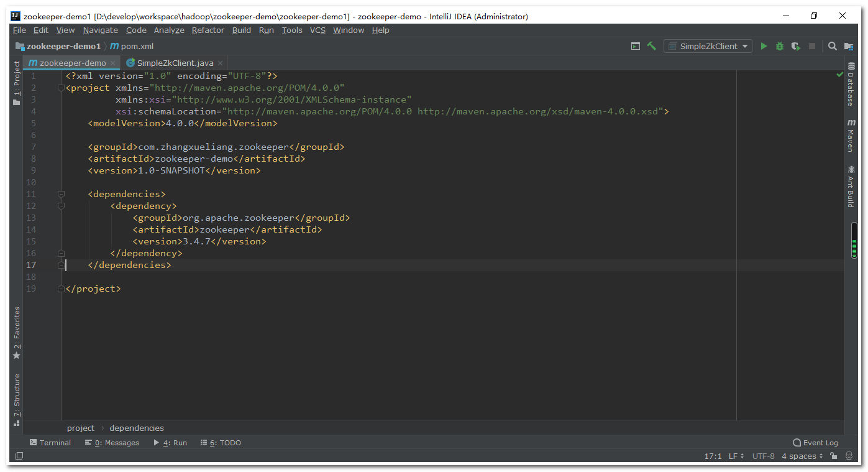This screenshot has height=472, width=868.
Task: Click zookeeper-demo1 in the navigation bar
Action: pyautogui.click(x=58, y=46)
